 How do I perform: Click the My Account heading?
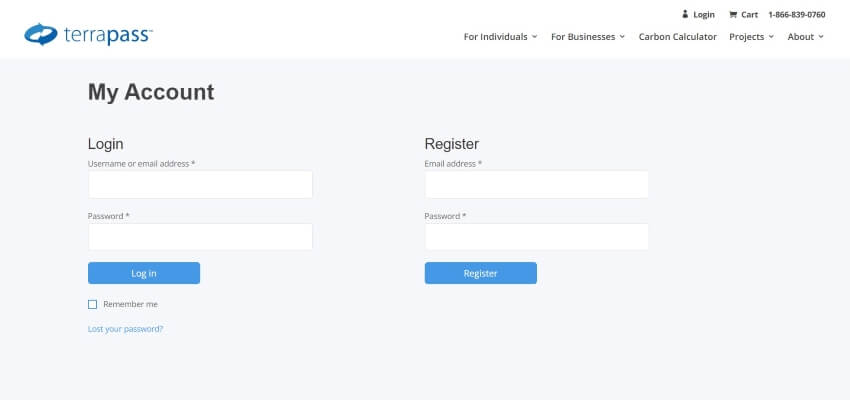tap(151, 92)
